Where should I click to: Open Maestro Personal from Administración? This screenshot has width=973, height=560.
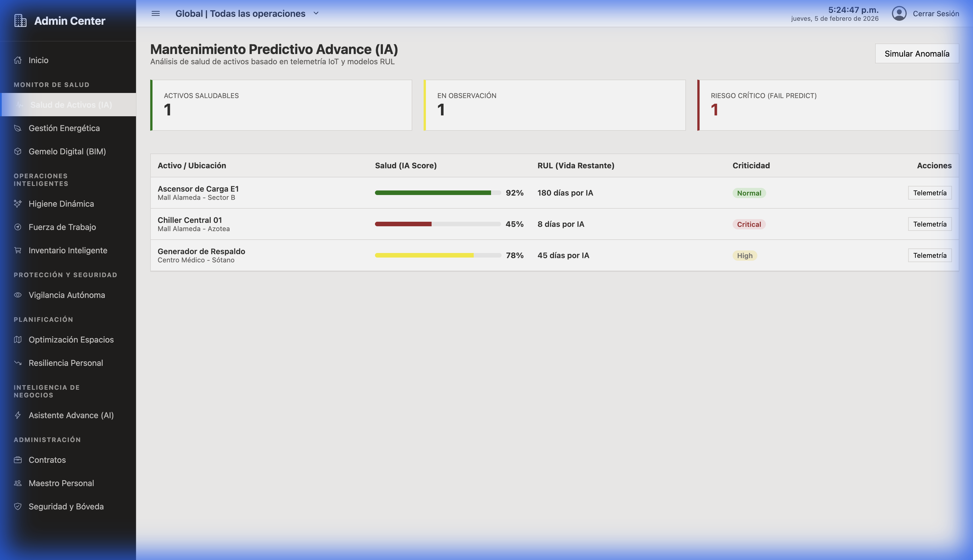(61, 483)
